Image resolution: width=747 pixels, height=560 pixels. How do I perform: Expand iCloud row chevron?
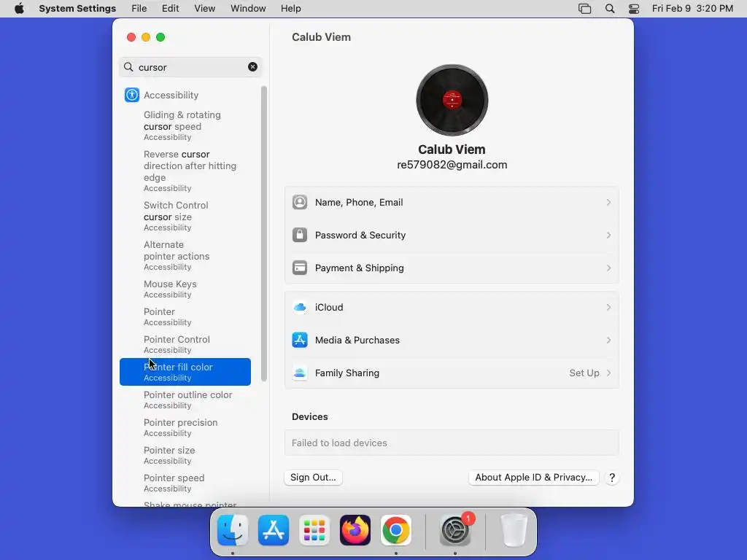[x=608, y=307]
